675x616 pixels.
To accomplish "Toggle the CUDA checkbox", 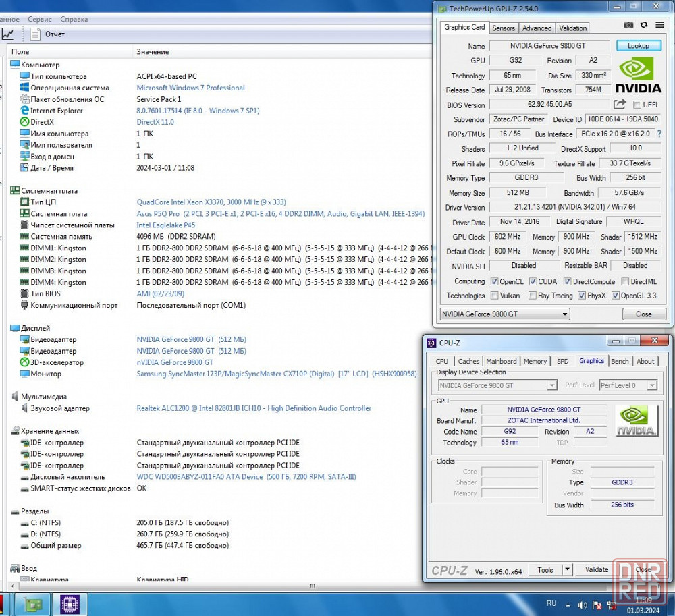I will pos(533,281).
